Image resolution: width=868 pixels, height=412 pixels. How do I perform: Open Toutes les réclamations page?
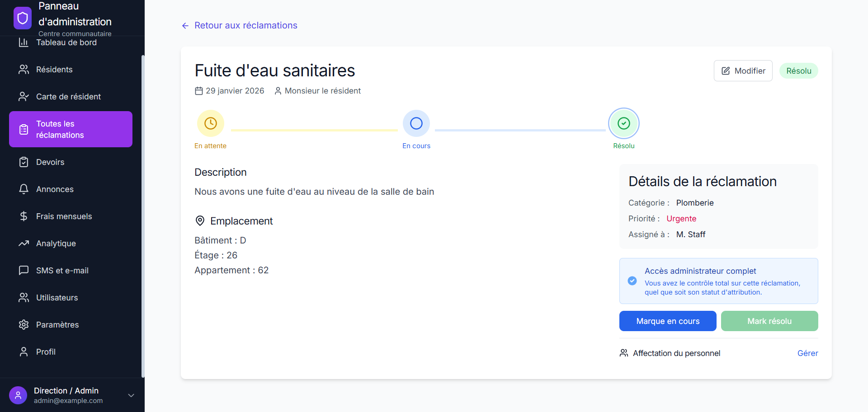71,129
